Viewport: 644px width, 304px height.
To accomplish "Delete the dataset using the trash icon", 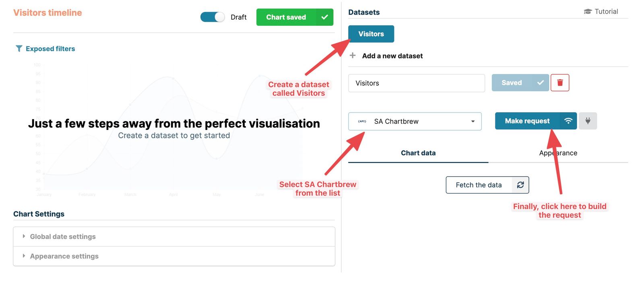I will pos(560,82).
